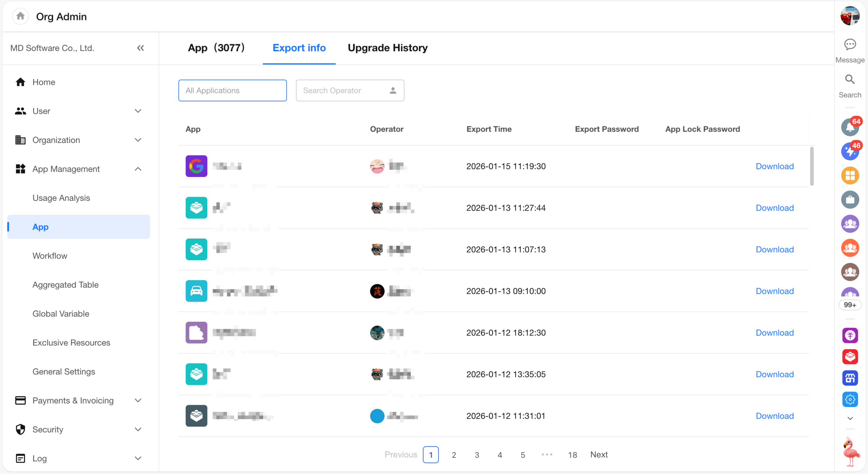Image resolution: width=868 pixels, height=474 pixels.
Task: Click the export table's vertical scrollbar
Action: point(812,166)
